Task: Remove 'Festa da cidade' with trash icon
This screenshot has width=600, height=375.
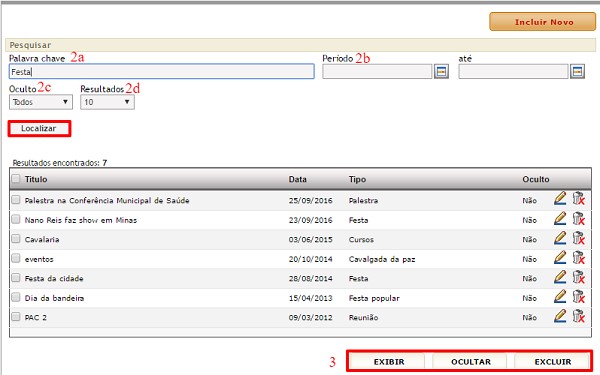Action: [579, 277]
